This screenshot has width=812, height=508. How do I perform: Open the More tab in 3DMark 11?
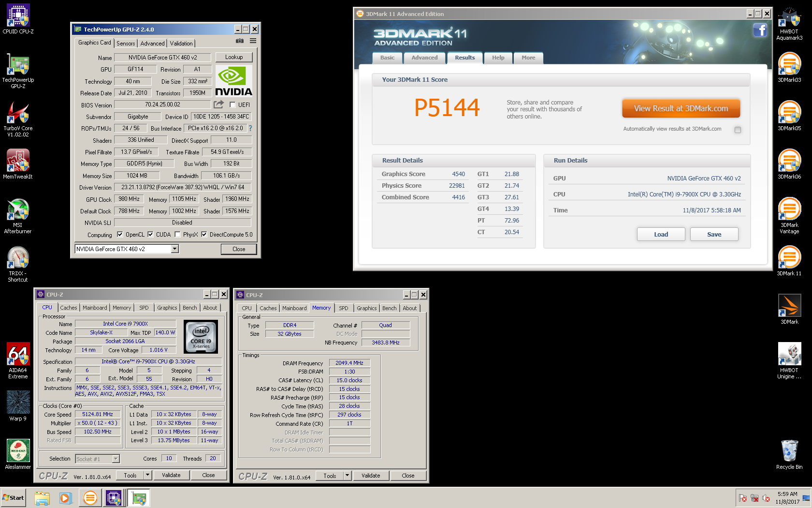tap(528, 58)
